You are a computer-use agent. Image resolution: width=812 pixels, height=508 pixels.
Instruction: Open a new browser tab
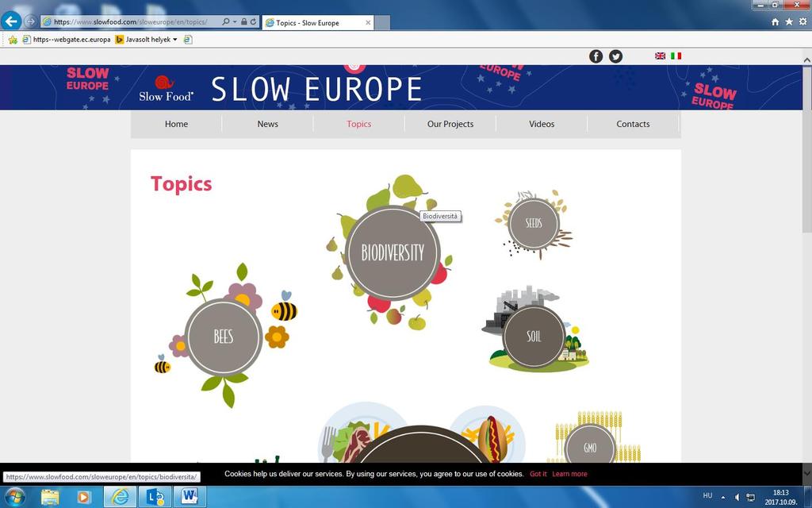click(x=382, y=23)
